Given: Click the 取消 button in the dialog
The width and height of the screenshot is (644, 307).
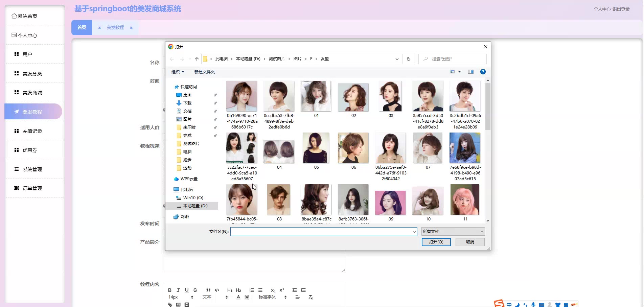Looking at the screenshot, I should pos(470,242).
